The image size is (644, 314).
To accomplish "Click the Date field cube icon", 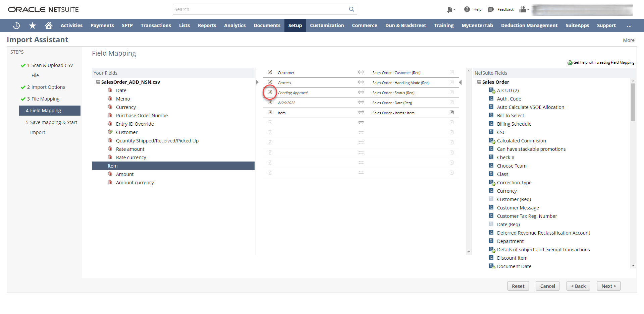I will click(110, 90).
